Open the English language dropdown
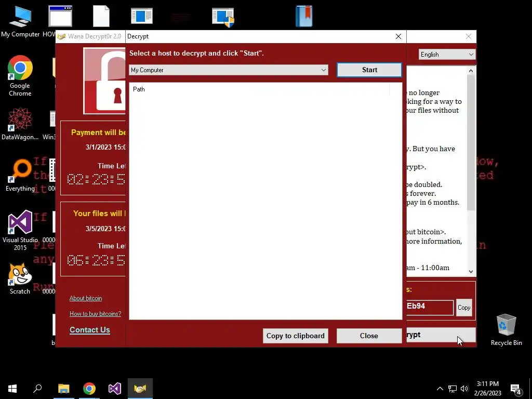The width and height of the screenshot is (532, 399). coord(447,55)
